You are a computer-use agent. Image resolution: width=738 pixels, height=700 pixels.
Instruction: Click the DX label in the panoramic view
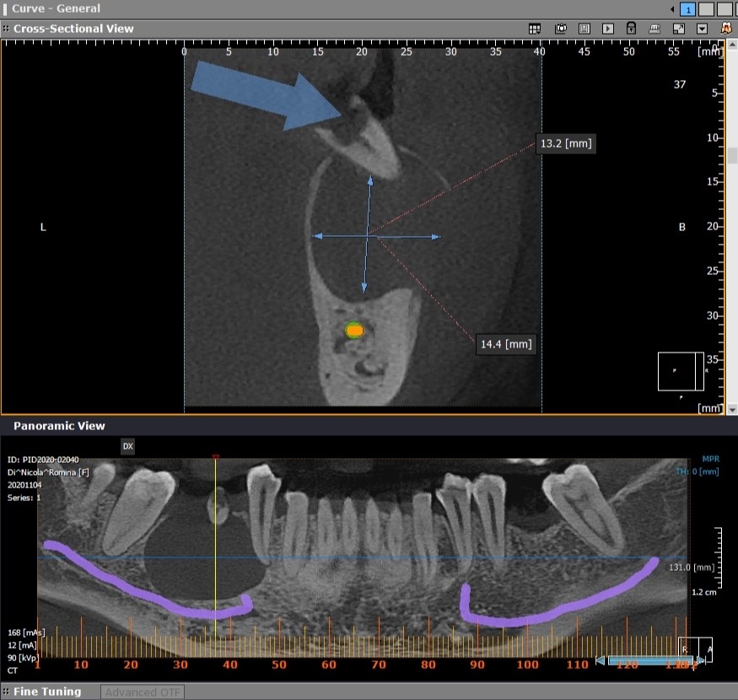127,446
